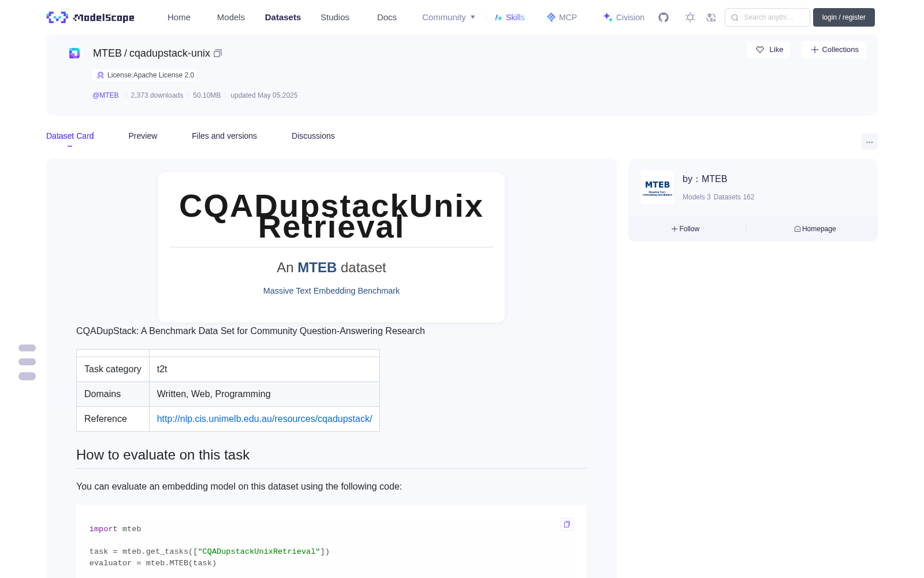Viewport: 924px width, 578px height.
Task: Open Civision in the navigation bar
Action: [624, 17]
